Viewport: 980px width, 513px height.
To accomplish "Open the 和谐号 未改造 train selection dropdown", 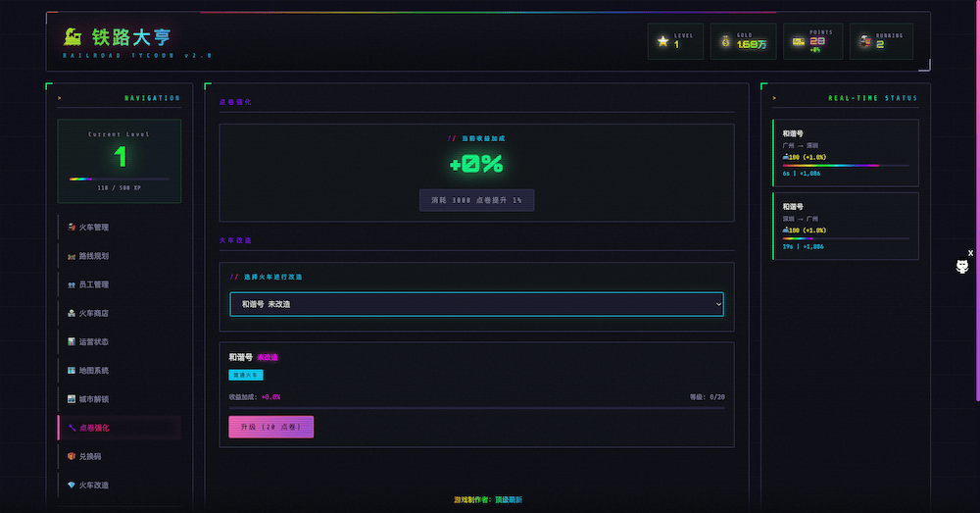I will tap(476, 304).
